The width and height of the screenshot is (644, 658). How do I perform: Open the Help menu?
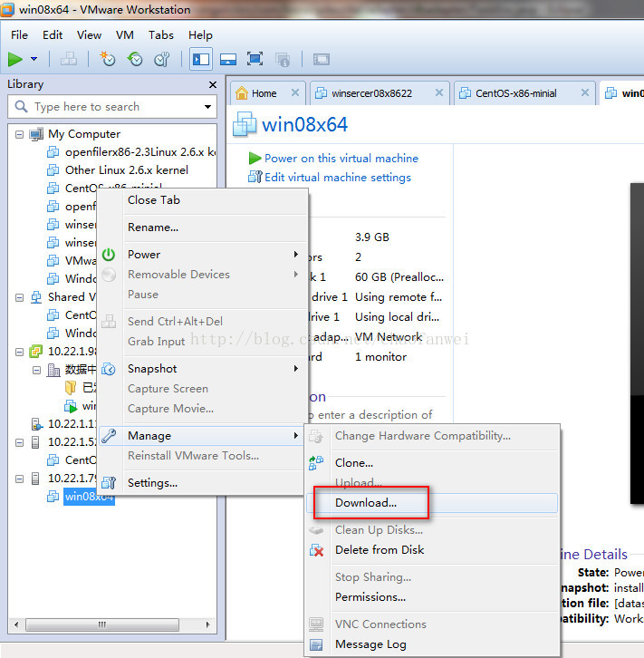point(200,34)
